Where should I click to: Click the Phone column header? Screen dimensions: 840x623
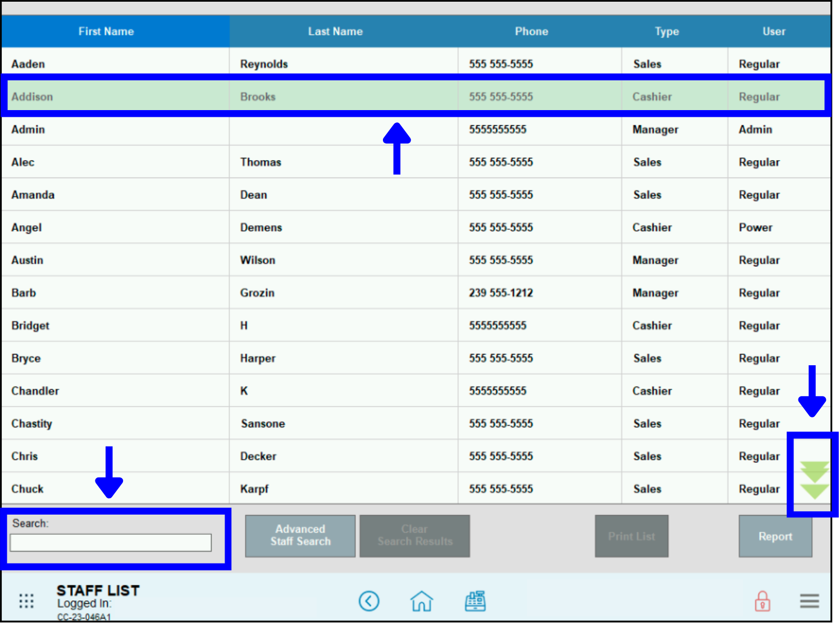tap(531, 31)
